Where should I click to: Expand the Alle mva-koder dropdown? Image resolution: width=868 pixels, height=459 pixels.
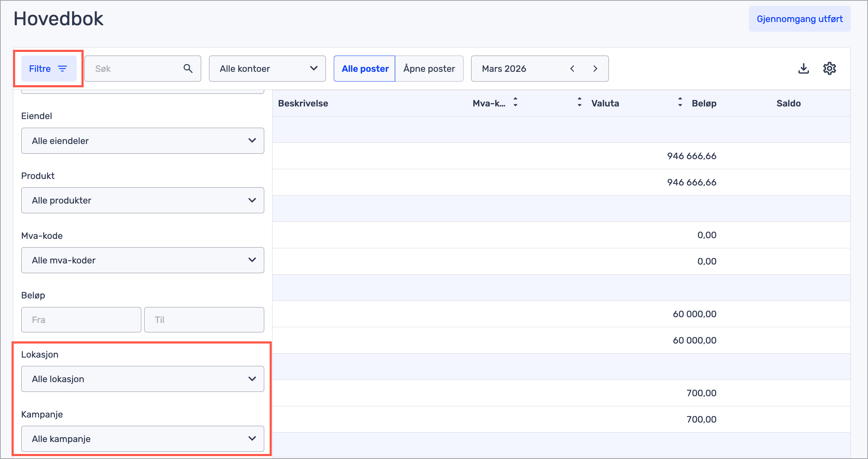[x=142, y=260]
